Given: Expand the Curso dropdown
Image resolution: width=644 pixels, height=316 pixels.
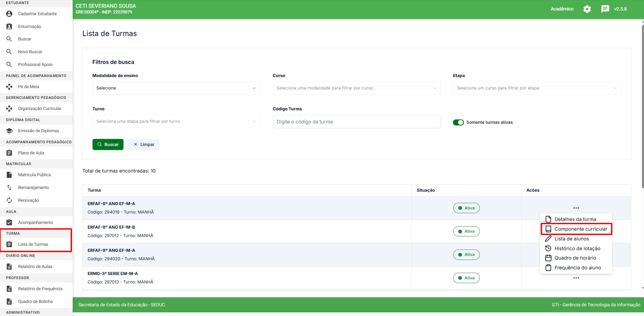Looking at the screenshot, I should coord(356,88).
